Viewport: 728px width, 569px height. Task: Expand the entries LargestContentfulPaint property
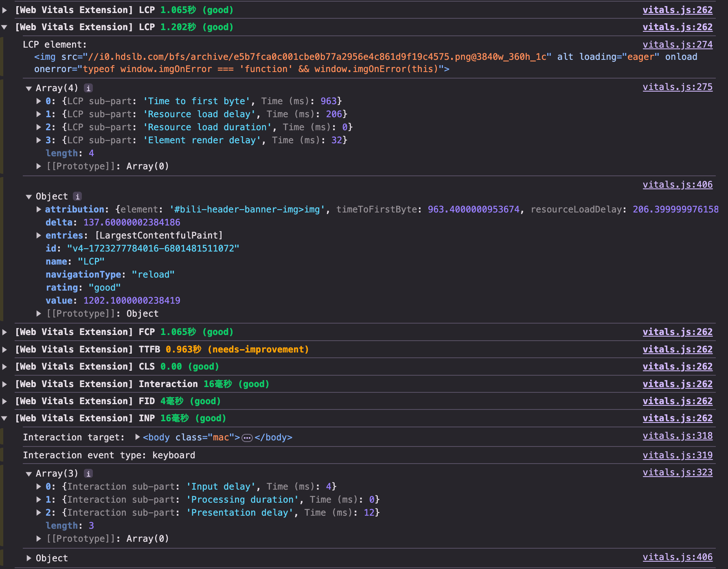[39, 236]
